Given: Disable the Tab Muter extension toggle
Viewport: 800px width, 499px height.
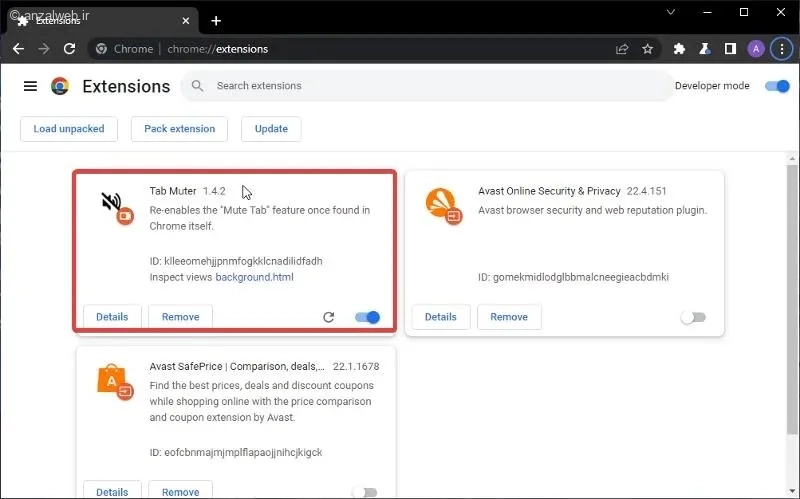Looking at the screenshot, I should 367,317.
